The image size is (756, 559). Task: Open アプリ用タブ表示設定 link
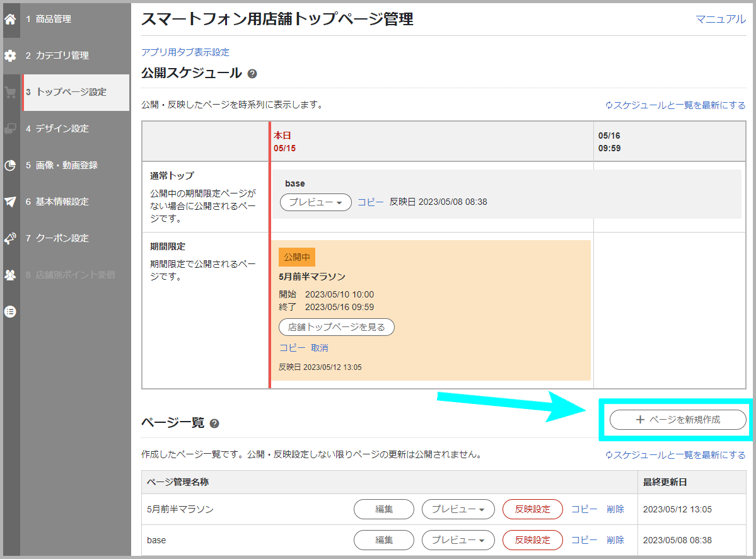(185, 52)
